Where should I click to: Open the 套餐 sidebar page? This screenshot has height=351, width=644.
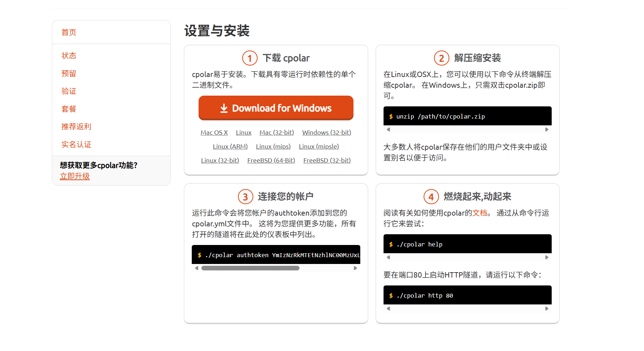[x=69, y=109]
